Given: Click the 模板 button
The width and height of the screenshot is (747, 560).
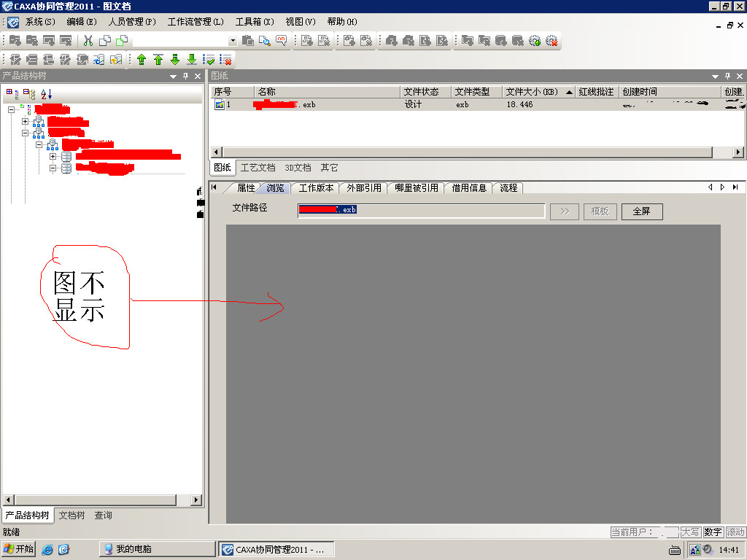Looking at the screenshot, I should point(600,211).
